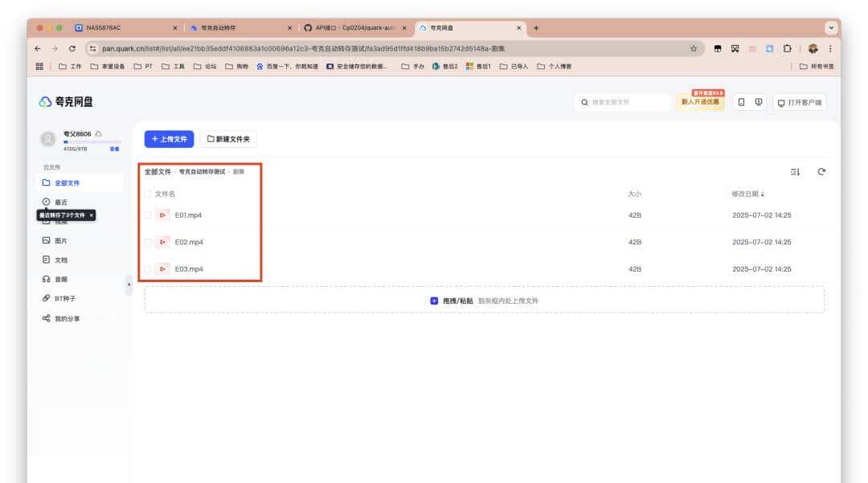Bookmark this page with the star icon
Viewport: 868px width, 483px height.
[x=693, y=48]
